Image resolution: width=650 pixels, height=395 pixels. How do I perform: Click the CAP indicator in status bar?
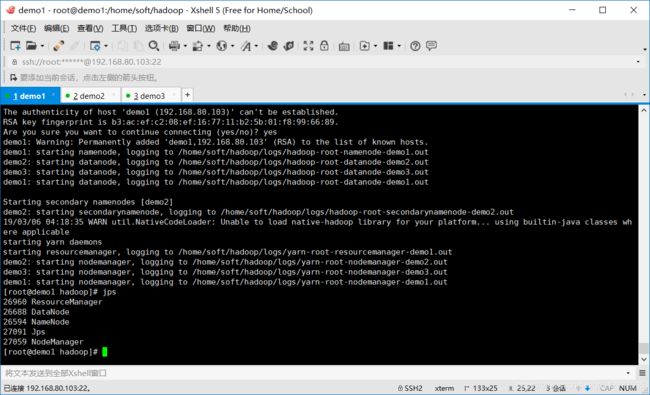tap(606, 388)
